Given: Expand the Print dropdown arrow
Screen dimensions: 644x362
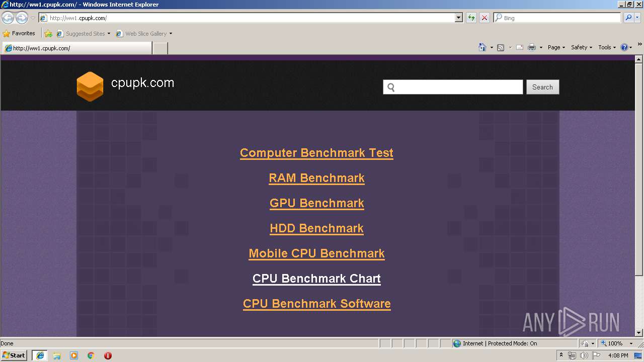Looking at the screenshot, I should coord(541,48).
